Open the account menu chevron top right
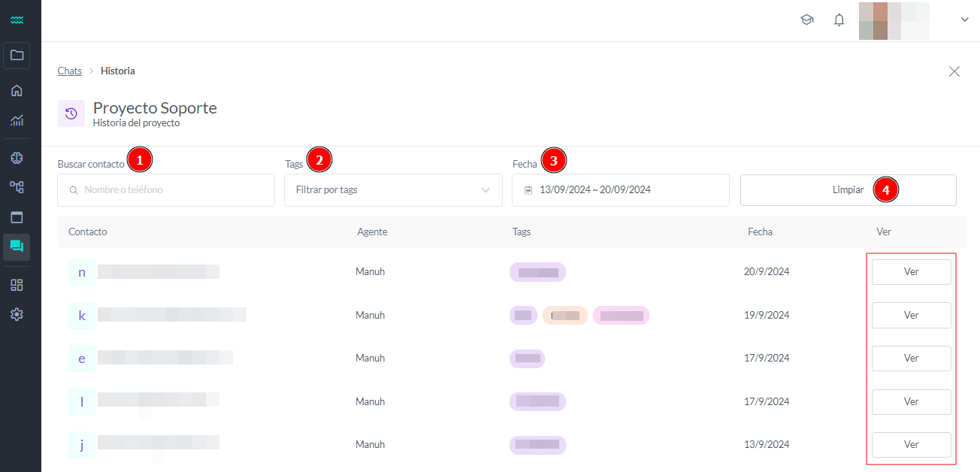Image resolution: width=980 pixels, height=472 pixels. (964, 20)
